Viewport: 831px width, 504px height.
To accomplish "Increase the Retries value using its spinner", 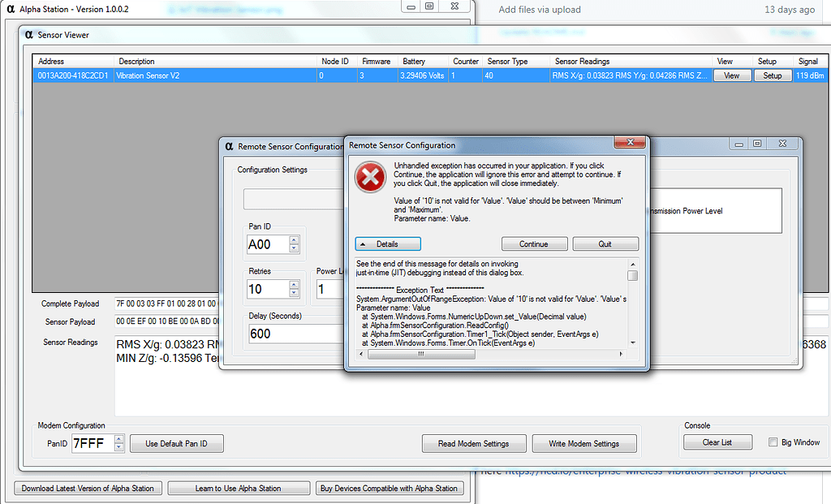I will (292, 285).
